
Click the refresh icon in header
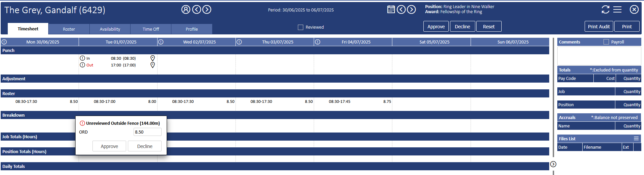click(x=605, y=9)
